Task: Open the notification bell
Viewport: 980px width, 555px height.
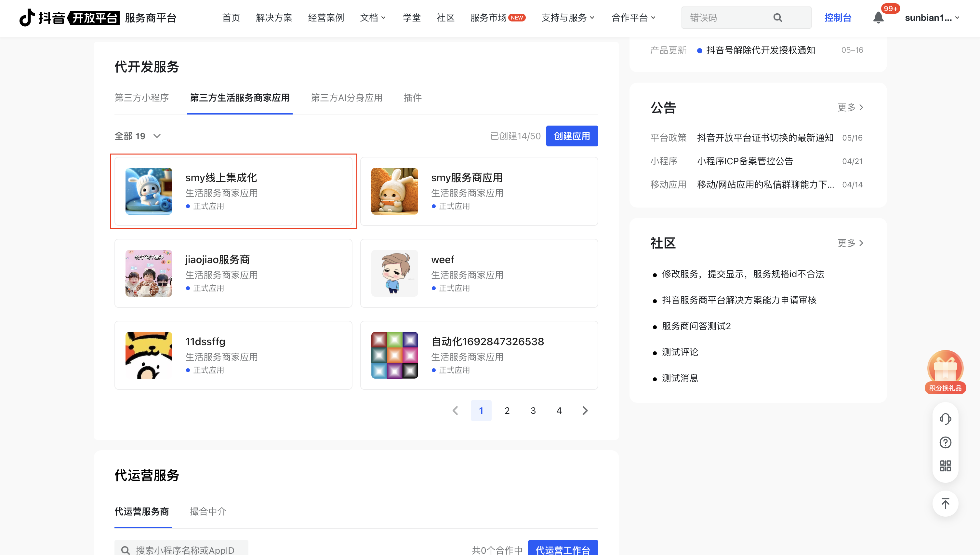Action: pyautogui.click(x=878, y=18)
